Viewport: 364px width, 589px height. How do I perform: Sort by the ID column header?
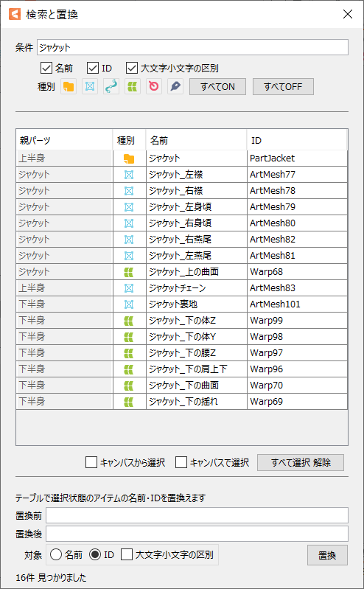tap(297, 140)
